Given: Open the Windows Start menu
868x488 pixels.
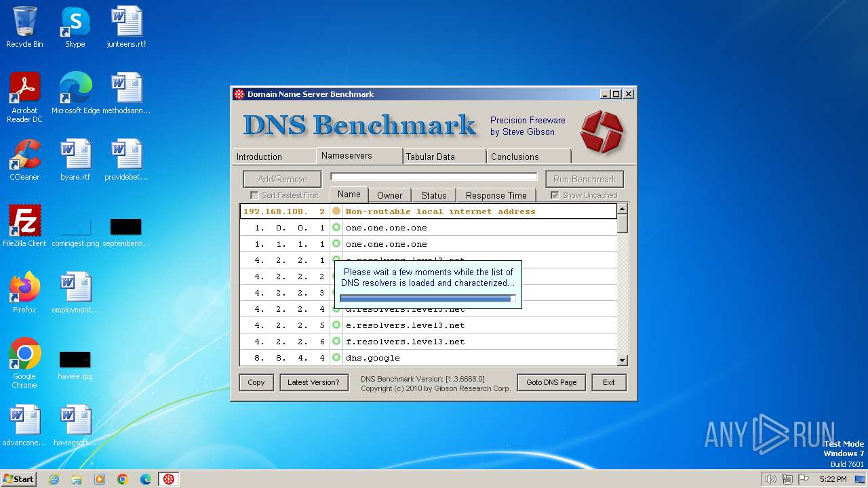Looking at the screenshot, I should click(18, 479).
